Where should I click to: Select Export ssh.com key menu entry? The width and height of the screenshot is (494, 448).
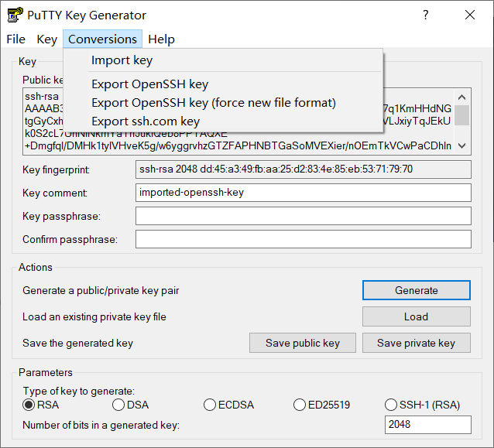223,121
